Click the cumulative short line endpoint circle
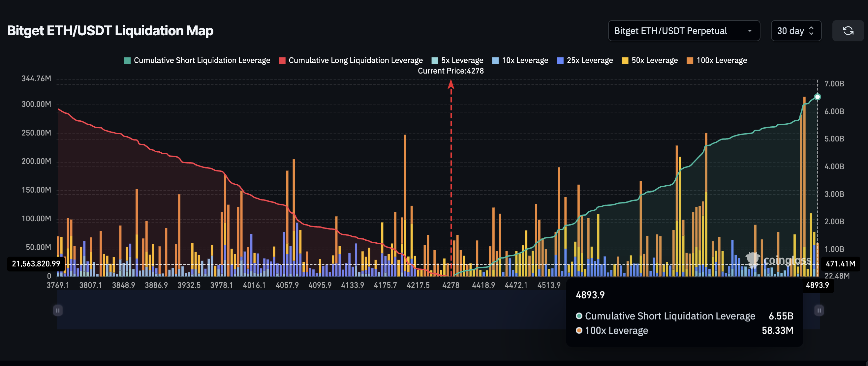The image size is (868, 366). (x=817, y=97)
